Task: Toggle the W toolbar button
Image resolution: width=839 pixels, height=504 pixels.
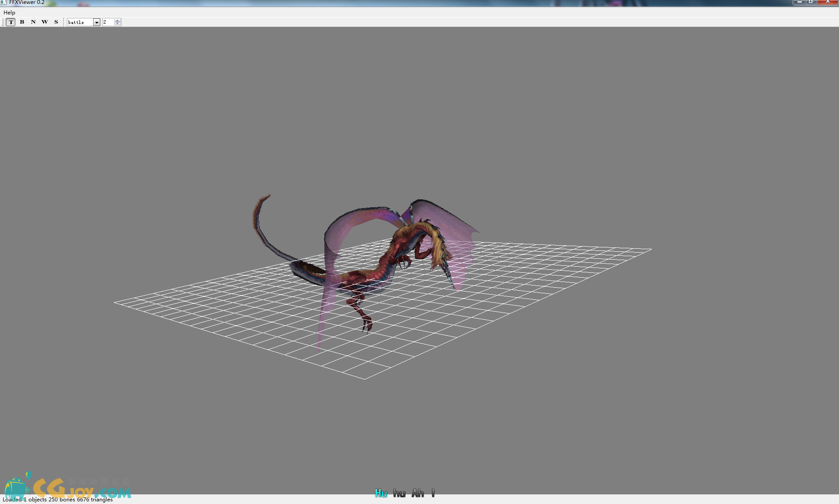Action: pyautogui.click(x=45, y=22)
